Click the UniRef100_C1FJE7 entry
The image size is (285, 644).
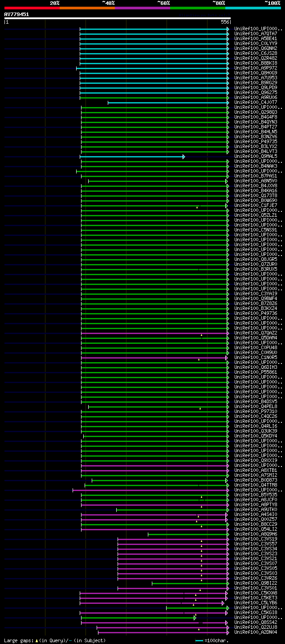tap(256, 206)
